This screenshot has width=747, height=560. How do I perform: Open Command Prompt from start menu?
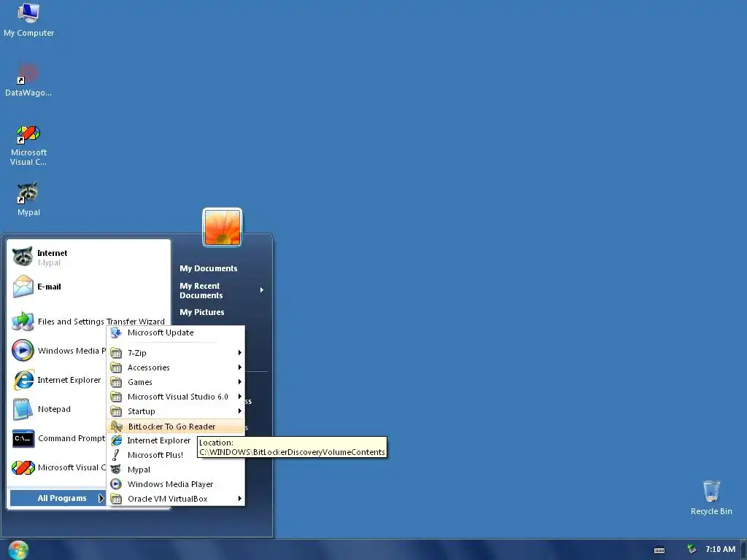[58, 438]
